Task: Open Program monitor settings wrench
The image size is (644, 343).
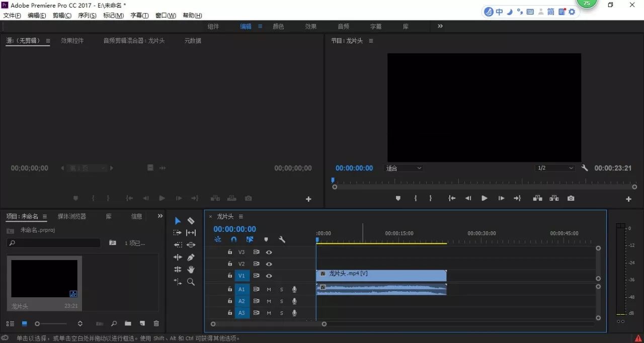Action: point(585,168)
